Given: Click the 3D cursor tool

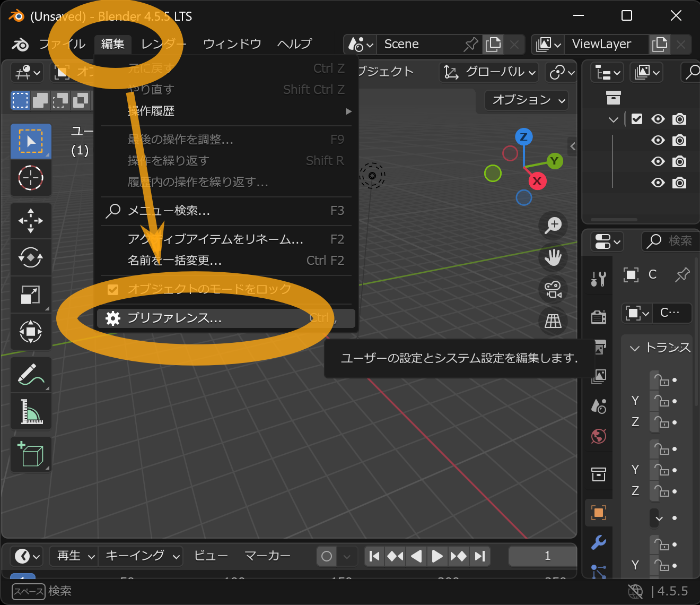Looking at the screenshot, I should tap(31, 178).
